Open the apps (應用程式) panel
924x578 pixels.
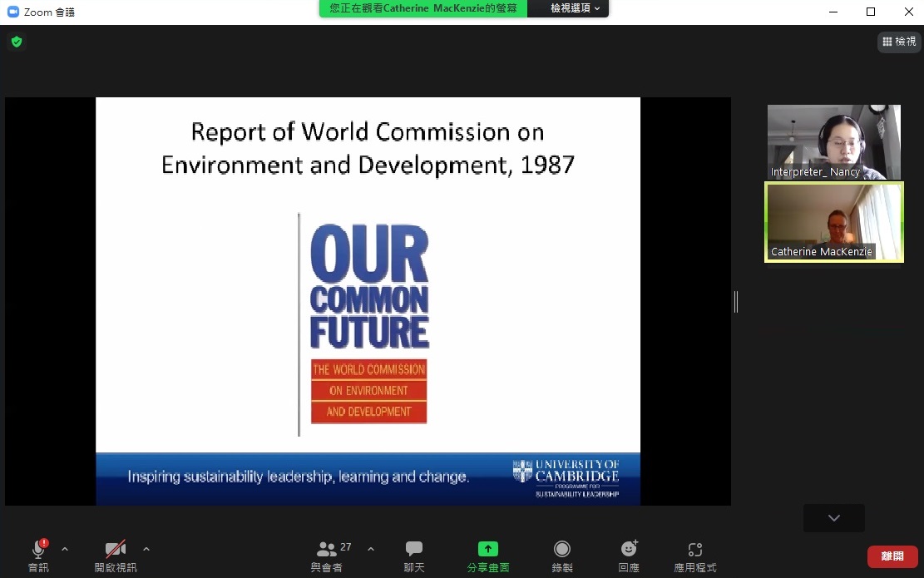tap(695, 556)
